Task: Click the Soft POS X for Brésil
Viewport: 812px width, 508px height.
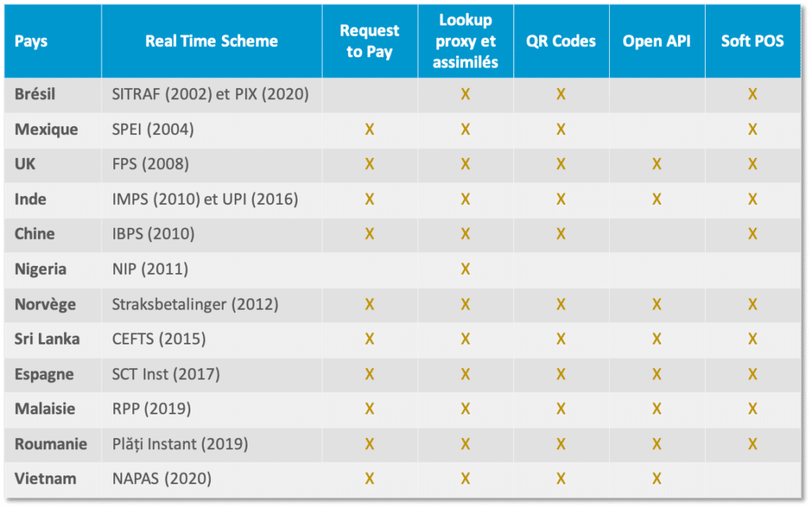Action: (753, 94)
